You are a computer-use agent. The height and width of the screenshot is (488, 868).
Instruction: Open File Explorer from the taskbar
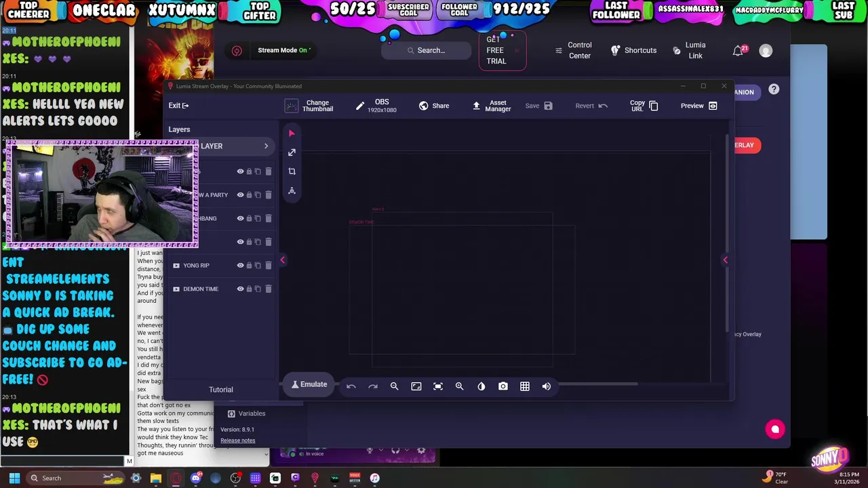click(x=156, y=478)
